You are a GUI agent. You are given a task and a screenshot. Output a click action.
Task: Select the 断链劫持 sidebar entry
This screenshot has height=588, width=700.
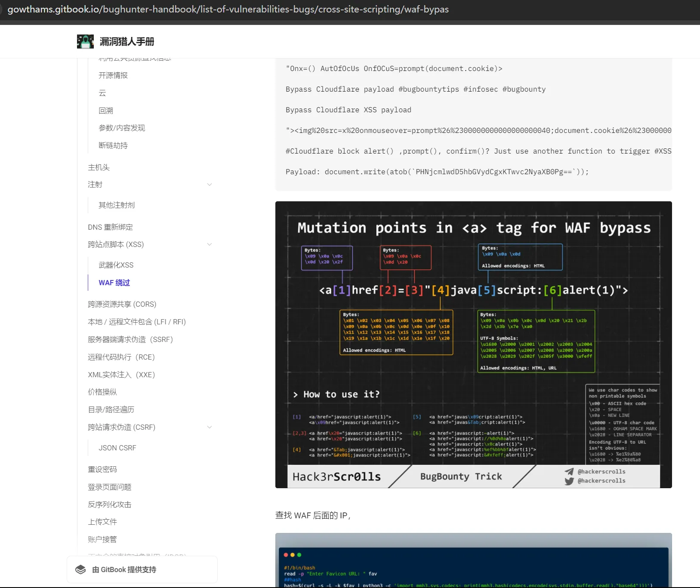113,145
